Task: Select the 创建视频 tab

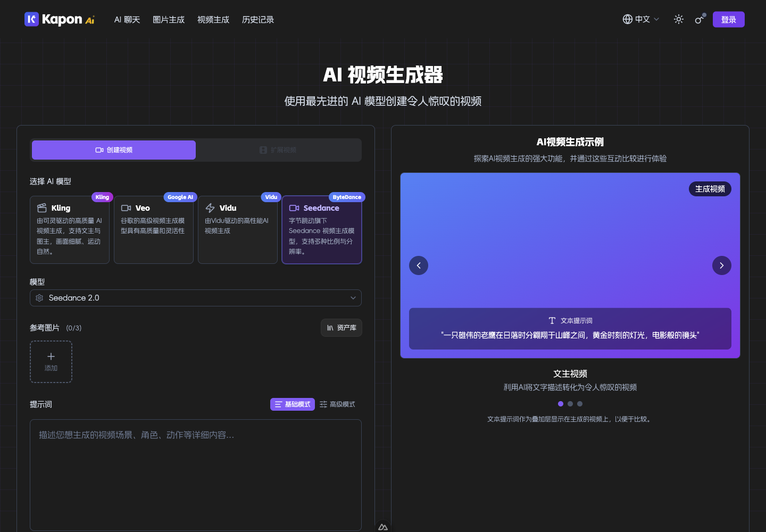Action: 114,150
